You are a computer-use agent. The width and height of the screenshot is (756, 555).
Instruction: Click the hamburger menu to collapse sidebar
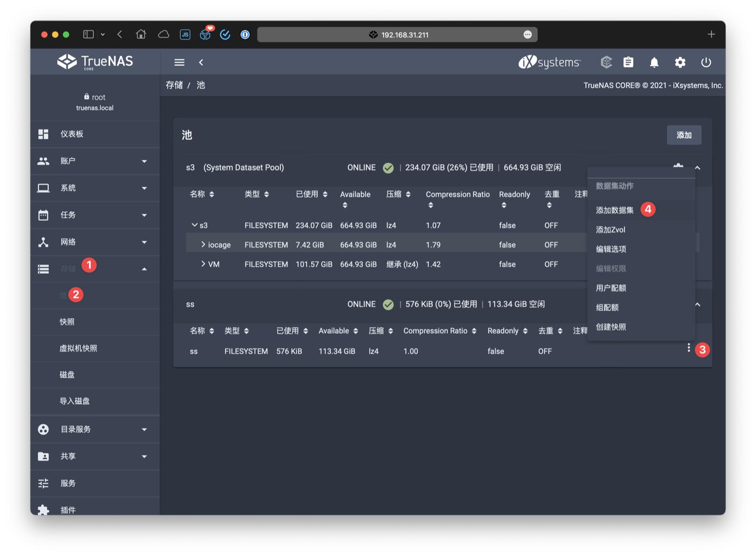(179, 62)
